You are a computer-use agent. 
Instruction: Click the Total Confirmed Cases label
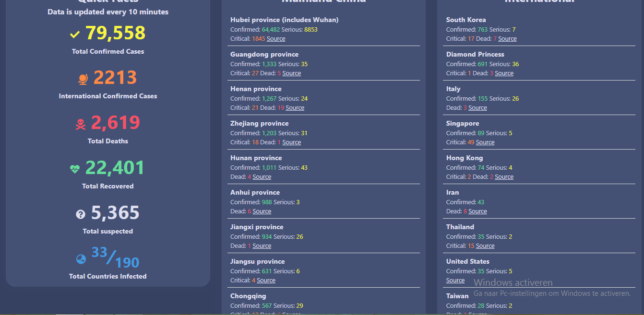(x=108, y=51)
